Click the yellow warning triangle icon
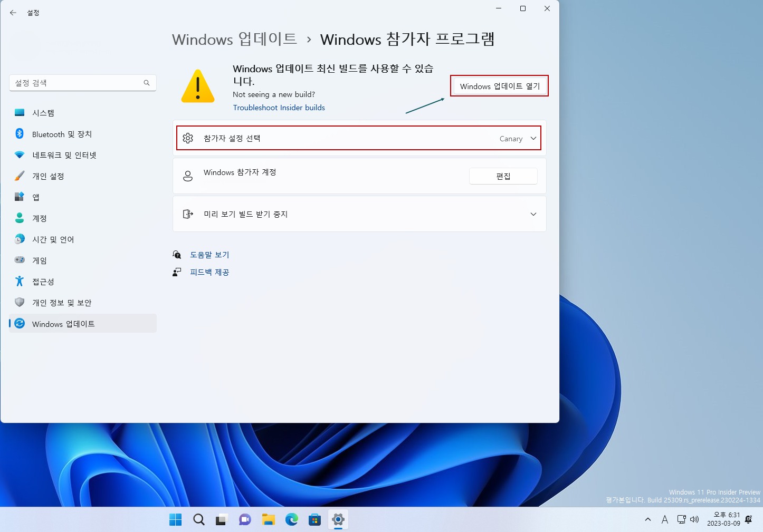The height and width of the screenshot is (532, 763). pos(198,86)
